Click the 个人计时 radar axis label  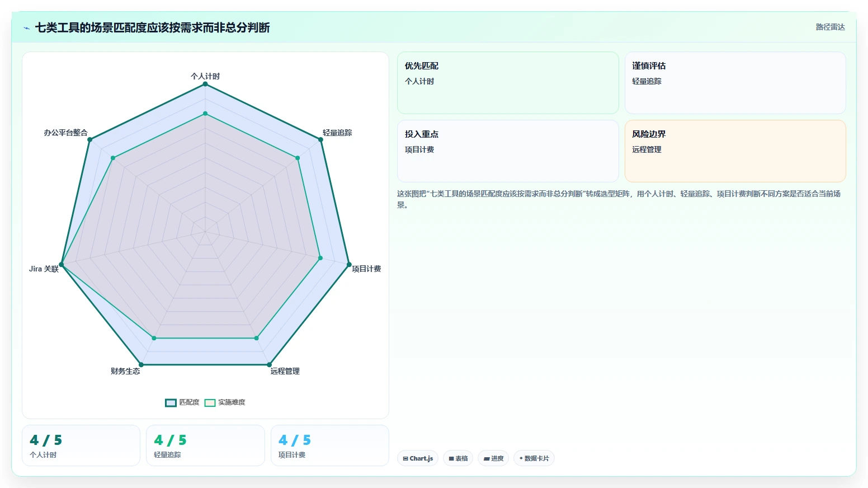tap(205, 76)
